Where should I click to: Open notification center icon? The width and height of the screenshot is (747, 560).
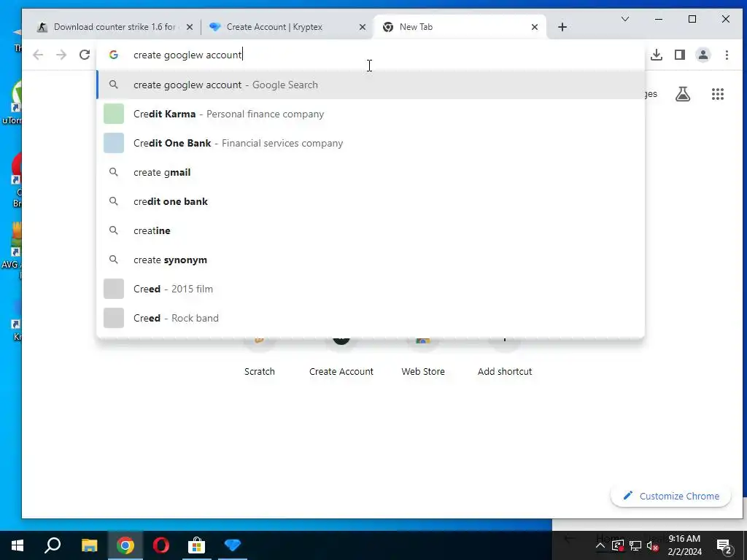click(x=724, y=545)
